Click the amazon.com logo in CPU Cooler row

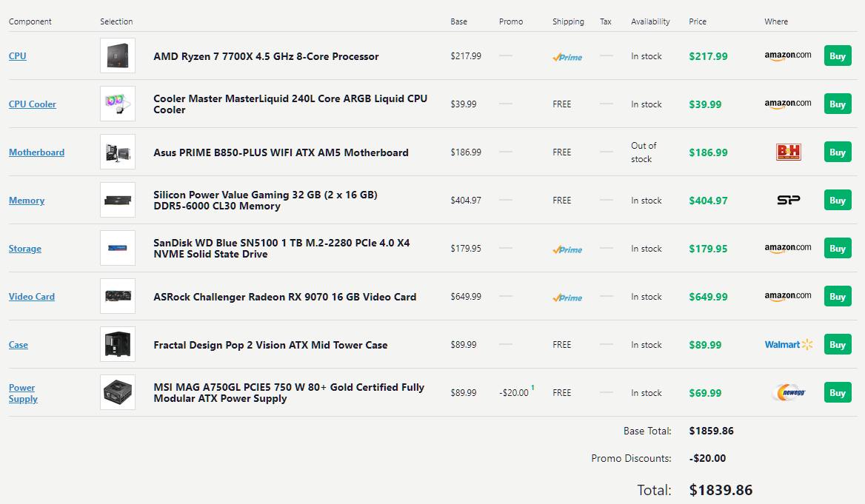pos(788,104)
